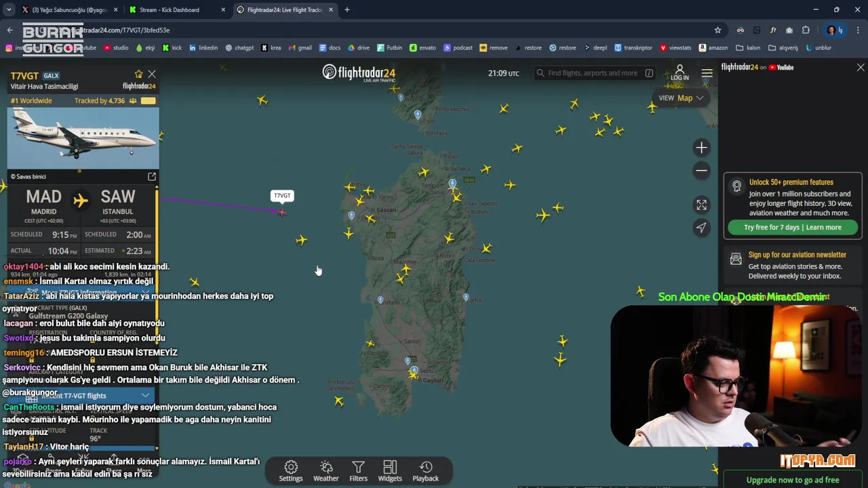Click the flightradar24 logo at top center

coord(359,73)
